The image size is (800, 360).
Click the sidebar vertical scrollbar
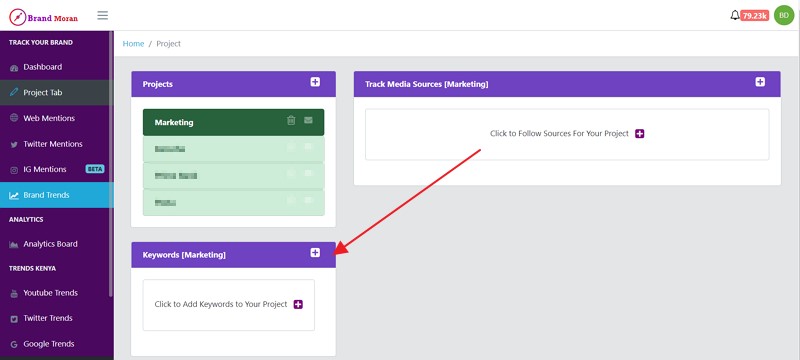point(111,163)
